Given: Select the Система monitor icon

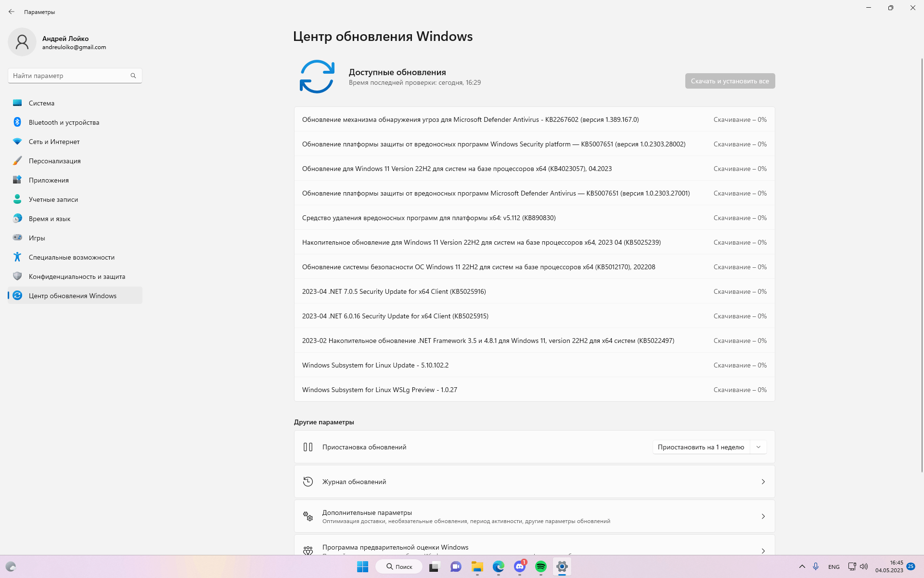Looking at the screenshot, I should point(17,103).
